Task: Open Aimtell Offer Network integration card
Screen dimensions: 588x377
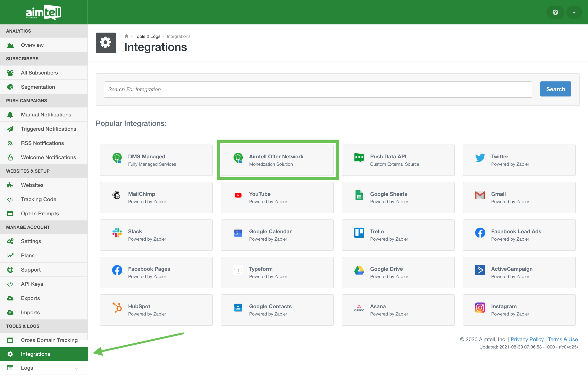Action: pyautogui.click(x=277, y=160)
